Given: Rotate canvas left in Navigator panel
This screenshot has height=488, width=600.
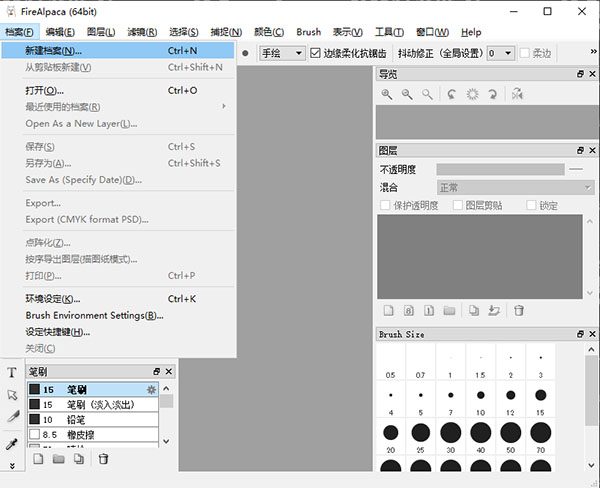Looking at the screenshot, I should point(452,94).
